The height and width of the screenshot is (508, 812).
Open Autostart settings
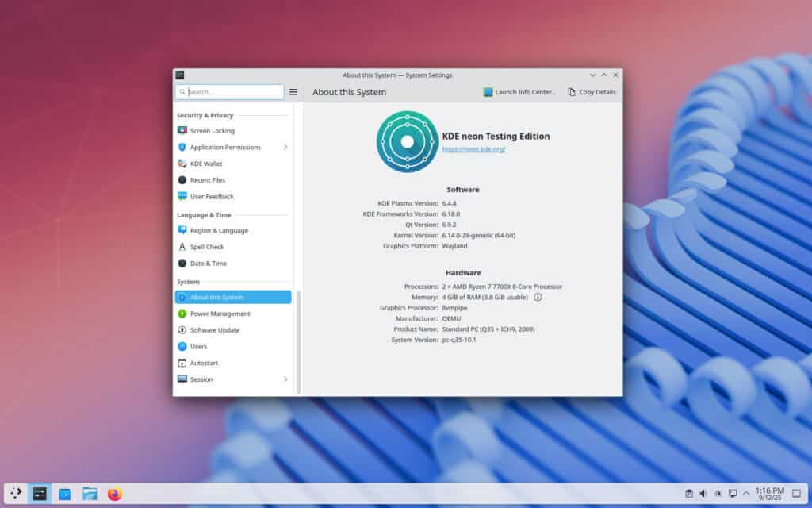coord(233,363)
